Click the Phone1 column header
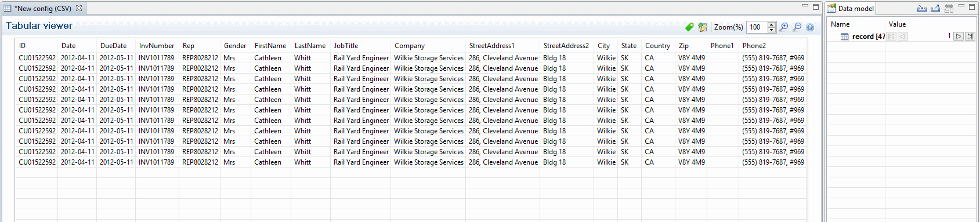This screenshot has width=980, height=222. [723, 46]
